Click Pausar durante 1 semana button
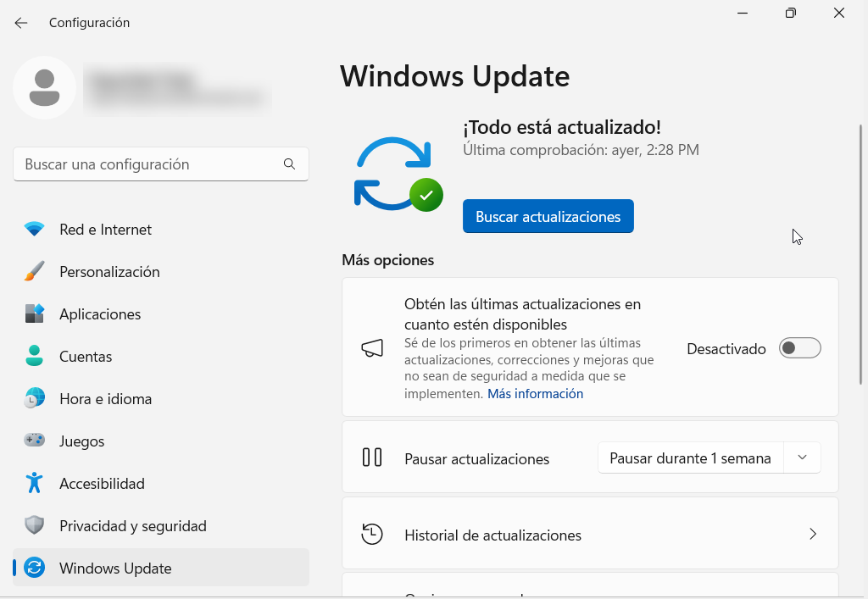Screen dimensions: 868x599 [690, 458]
